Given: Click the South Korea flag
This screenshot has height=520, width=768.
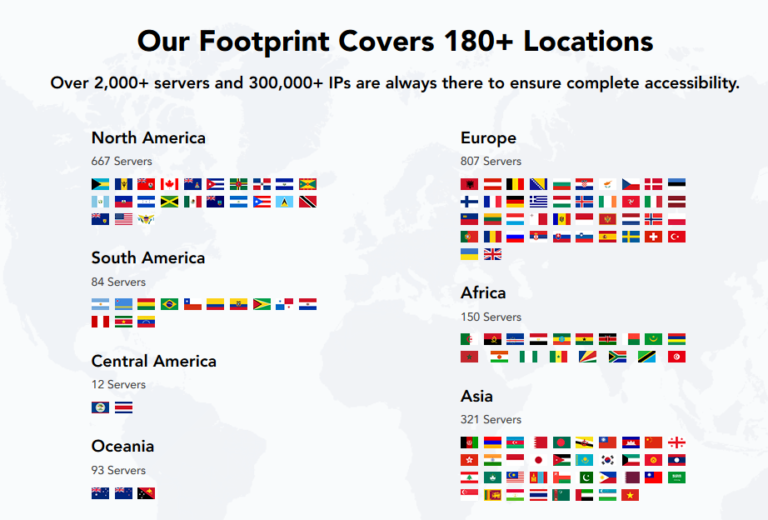Looking at the screenshot, I should tap(607, 460).
